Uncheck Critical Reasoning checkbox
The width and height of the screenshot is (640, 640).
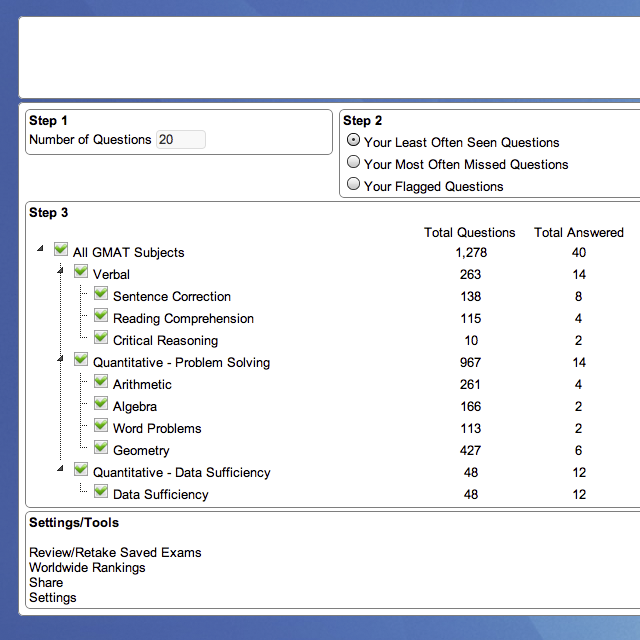tap(101, 338)
